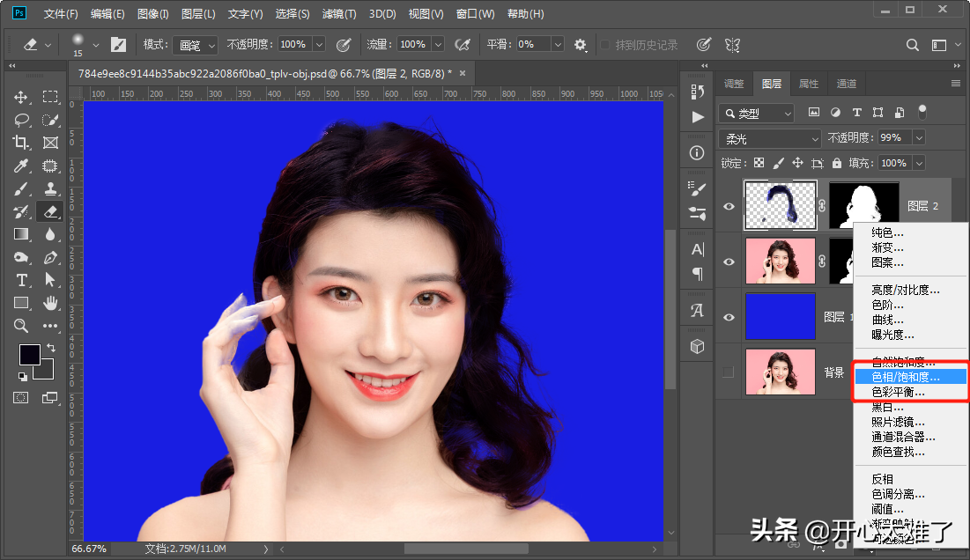Viewport: 970px width, 560px height.
Task: Switch to the 通道 panel tab
Action: [x=846, y=84]
